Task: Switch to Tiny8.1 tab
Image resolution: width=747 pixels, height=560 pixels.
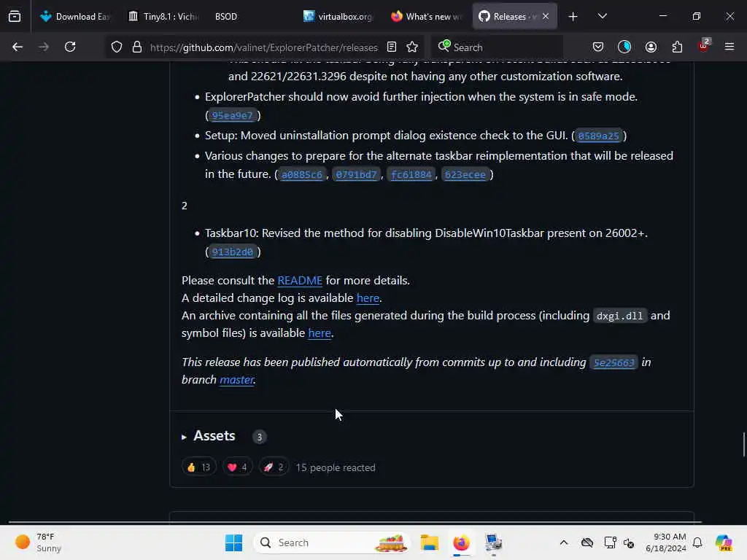Action: pos(163,16)
